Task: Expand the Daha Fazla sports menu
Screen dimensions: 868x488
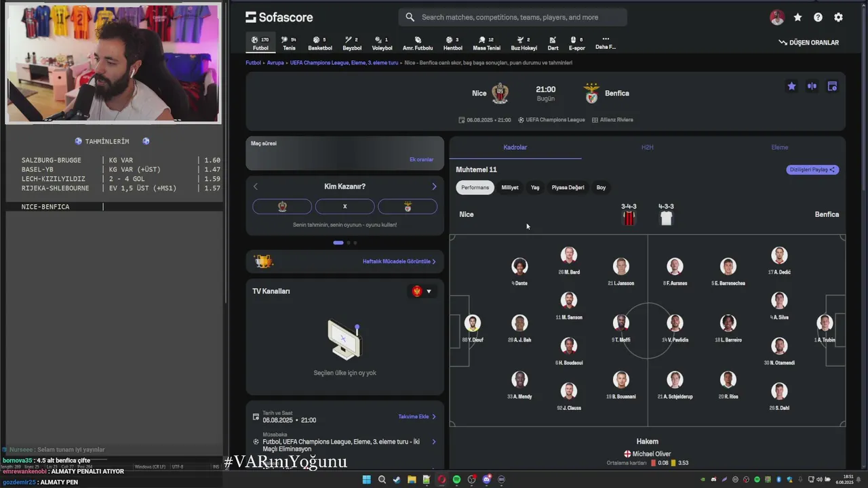Action: (606, 43)
